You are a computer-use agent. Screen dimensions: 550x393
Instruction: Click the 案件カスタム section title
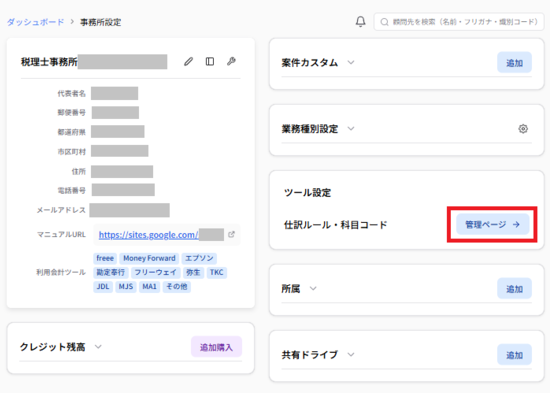point(309,63)
